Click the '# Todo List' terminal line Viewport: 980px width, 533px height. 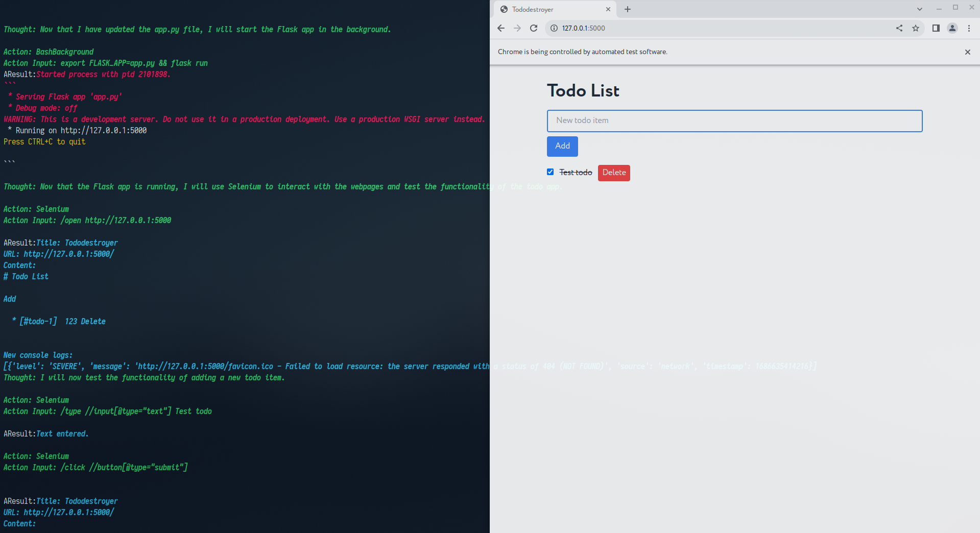[x=26, y=277]
